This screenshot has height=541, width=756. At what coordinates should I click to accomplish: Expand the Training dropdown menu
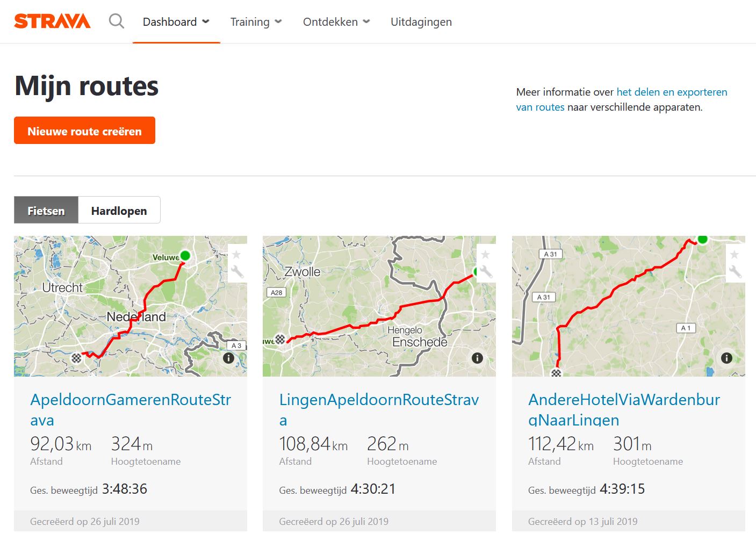[x=256, y=22]
